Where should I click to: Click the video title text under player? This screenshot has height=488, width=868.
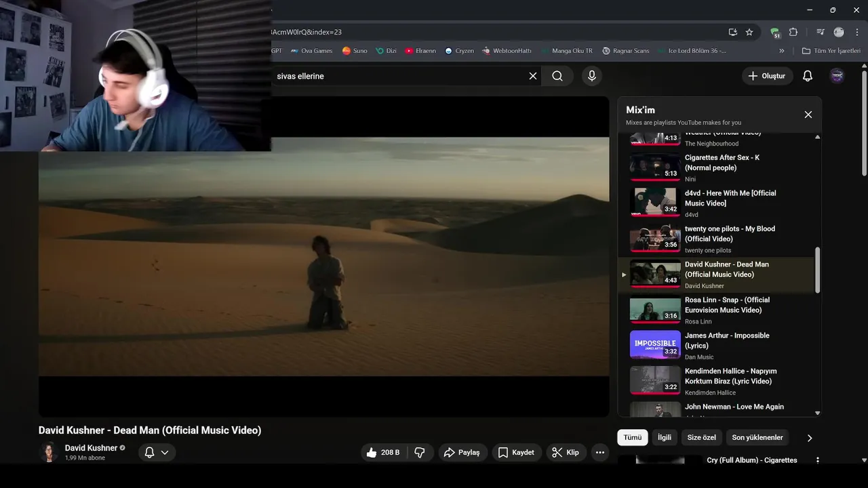tap(150, 430)
